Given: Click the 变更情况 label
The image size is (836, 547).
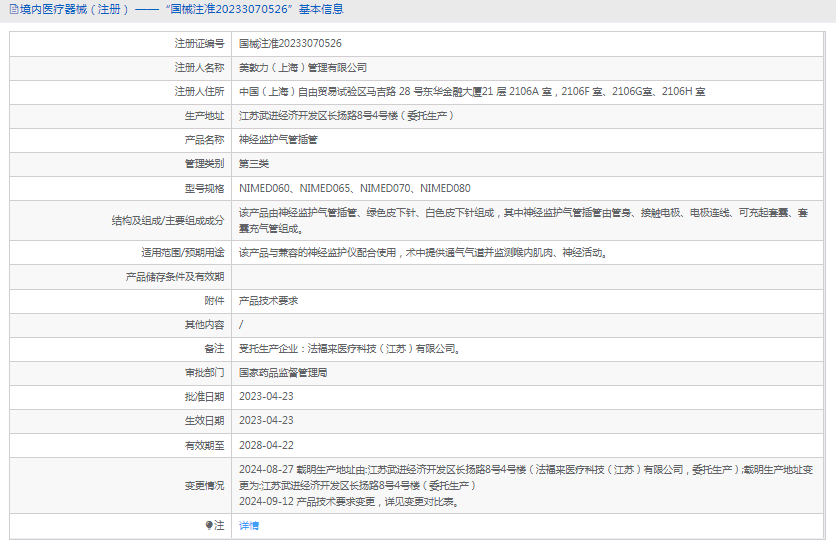Looking at the screenshot, I should pos(204,486).
